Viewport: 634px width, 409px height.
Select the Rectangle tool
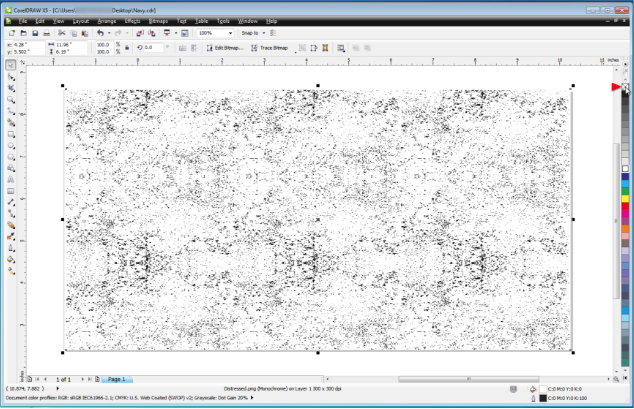11,134
